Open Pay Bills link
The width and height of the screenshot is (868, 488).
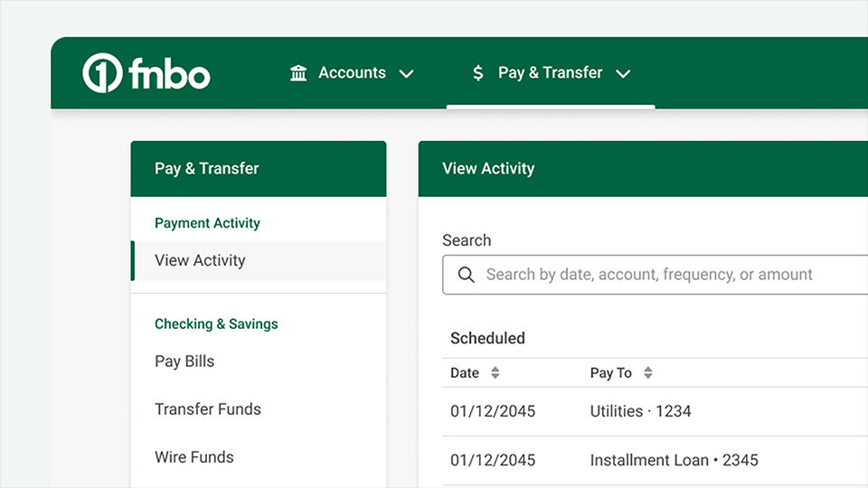coord(184,361)
